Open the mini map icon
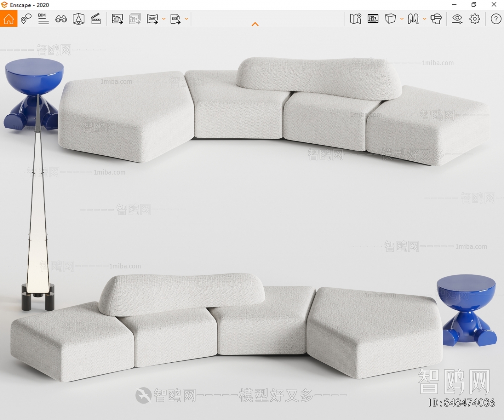 (x=356, y=19)
